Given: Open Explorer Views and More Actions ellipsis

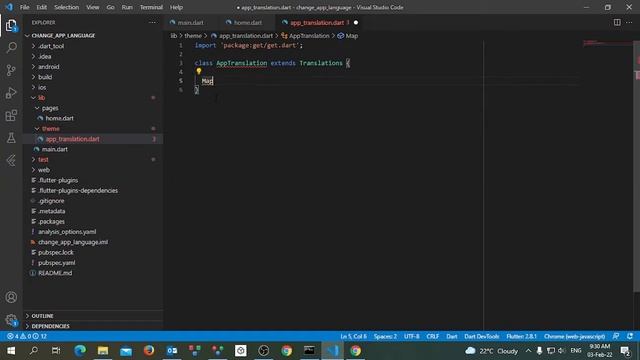Looking at the screenshot, I should (152, 22).
